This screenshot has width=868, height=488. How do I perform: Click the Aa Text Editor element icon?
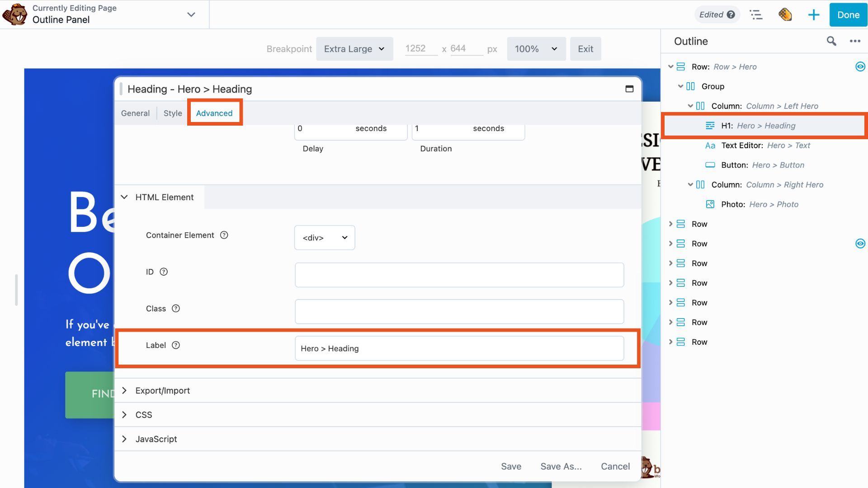pyautogui.click(x=710, y=145)
